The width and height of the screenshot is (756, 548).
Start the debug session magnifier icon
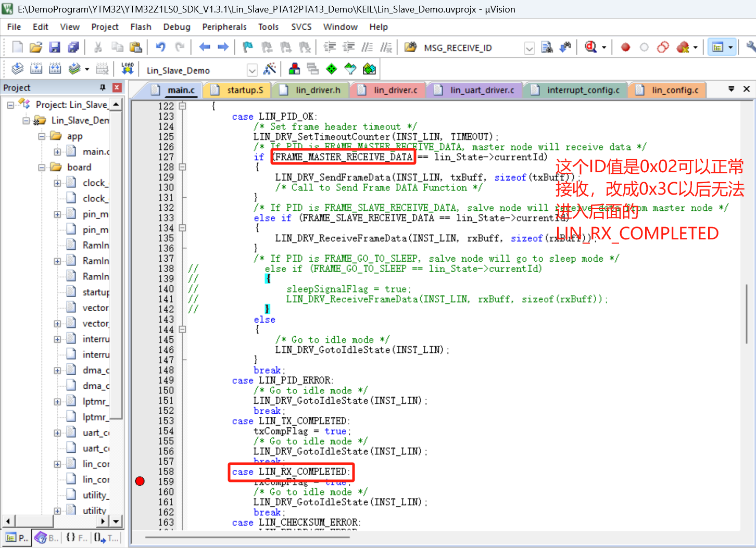point(590,47)
